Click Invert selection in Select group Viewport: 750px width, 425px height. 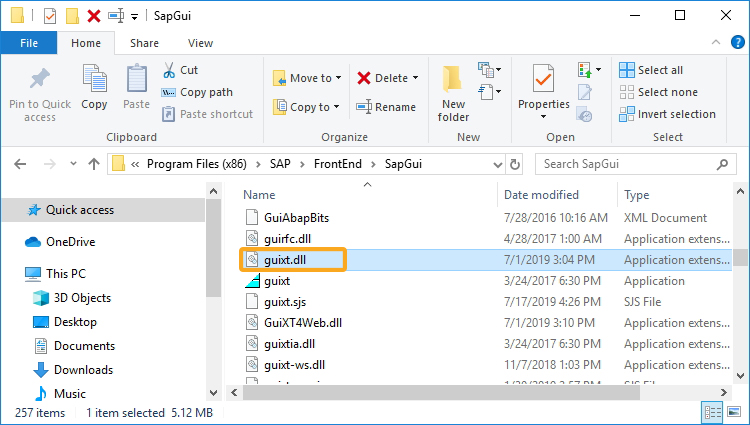coord(667,114)
